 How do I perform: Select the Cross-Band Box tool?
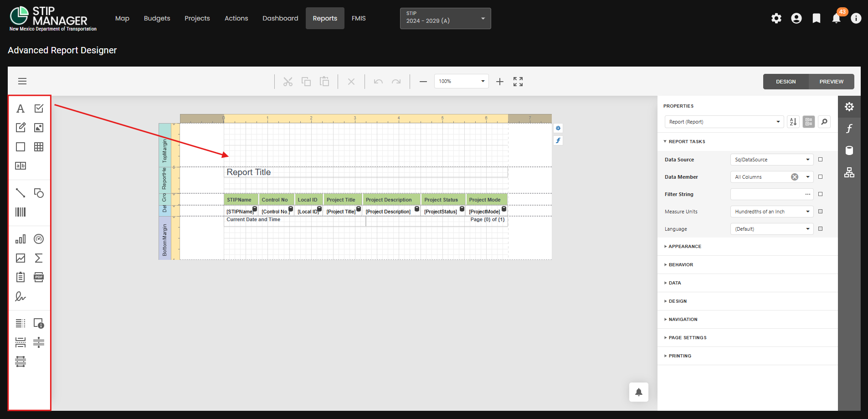21,362
